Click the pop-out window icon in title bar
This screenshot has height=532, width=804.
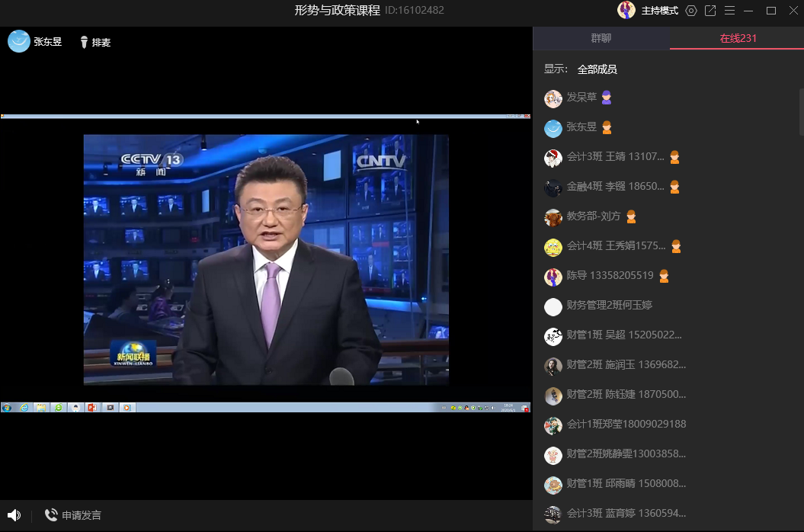pos(710,11)
